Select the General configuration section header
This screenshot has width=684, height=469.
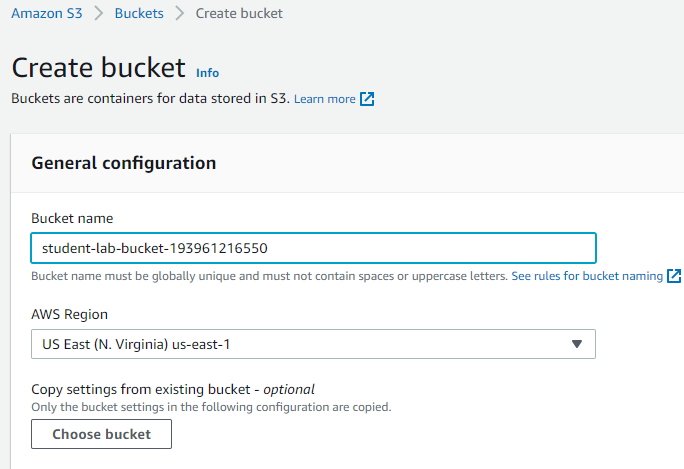coord(124,163)
